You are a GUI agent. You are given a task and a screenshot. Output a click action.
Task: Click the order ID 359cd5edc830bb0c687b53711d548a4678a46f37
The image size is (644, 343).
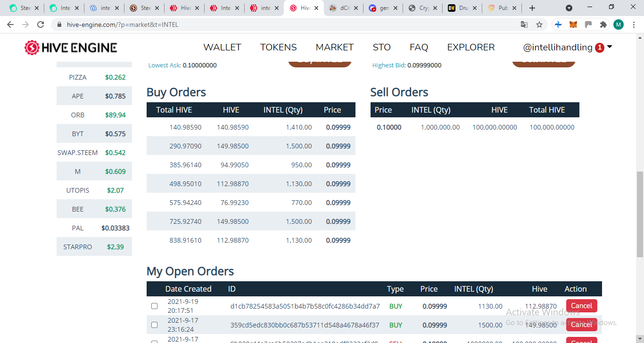tap(305, 325)
